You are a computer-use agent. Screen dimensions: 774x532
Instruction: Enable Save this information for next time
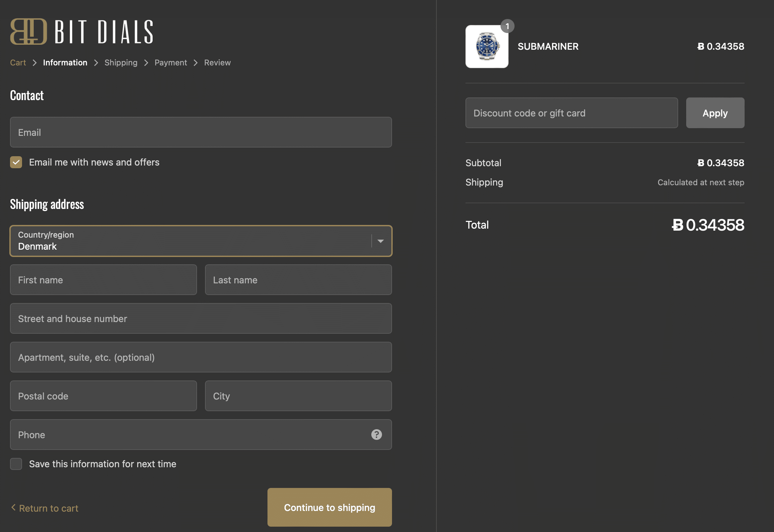(x=15, y=463)
